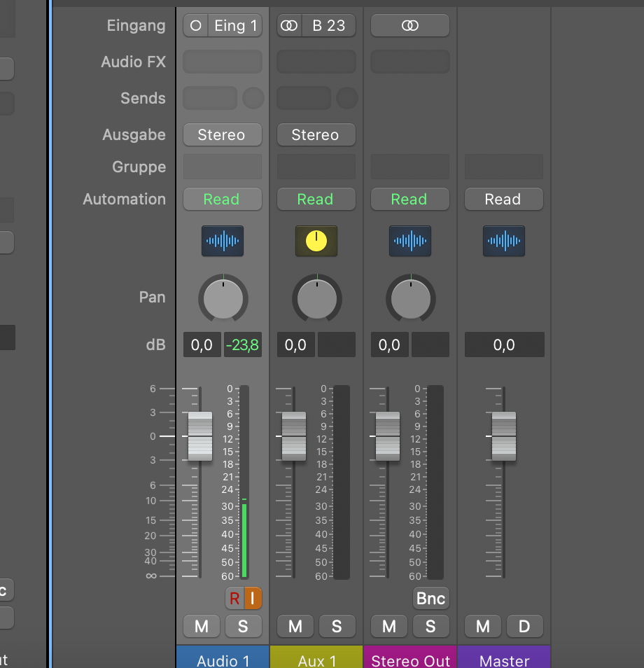Click the stereo format icon on B 23 channel
Screen dimensions: 644x668
tap(288, 25)
